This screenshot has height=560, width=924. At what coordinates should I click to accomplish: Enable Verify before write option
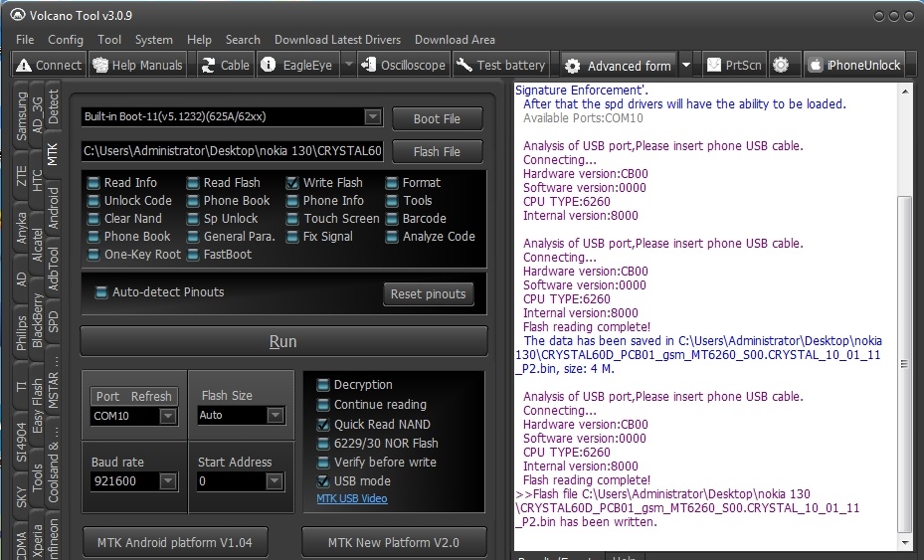tap(323, 463)
